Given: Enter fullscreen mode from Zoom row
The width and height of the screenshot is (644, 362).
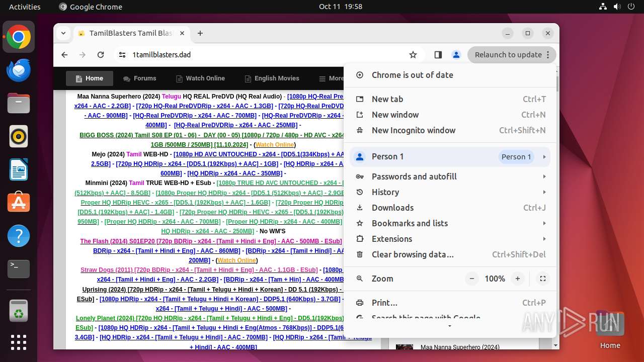Looking at the screenshot, I should tap(542, 279).
